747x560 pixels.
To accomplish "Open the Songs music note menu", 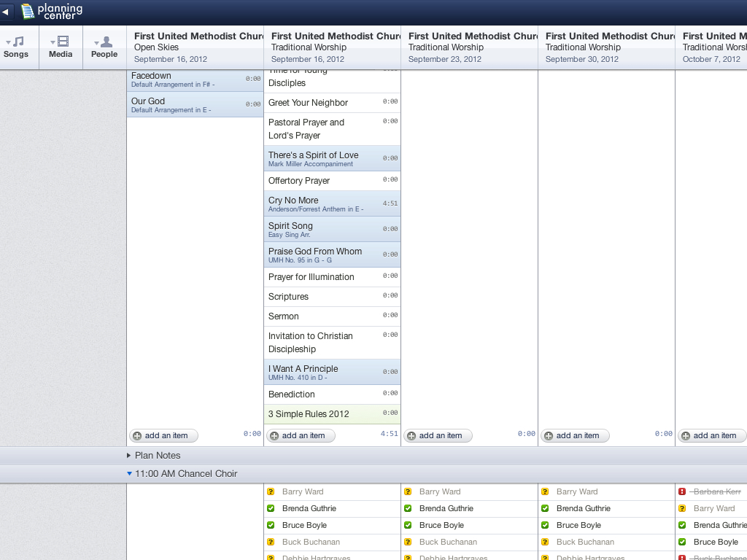I will [x=16, y=47].
